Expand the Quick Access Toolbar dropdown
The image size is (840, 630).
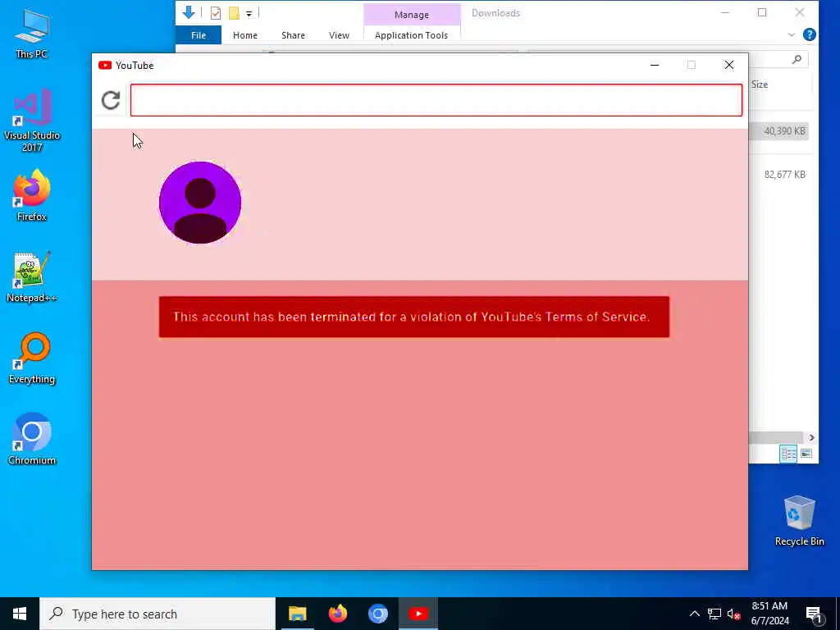click(249, 13)
